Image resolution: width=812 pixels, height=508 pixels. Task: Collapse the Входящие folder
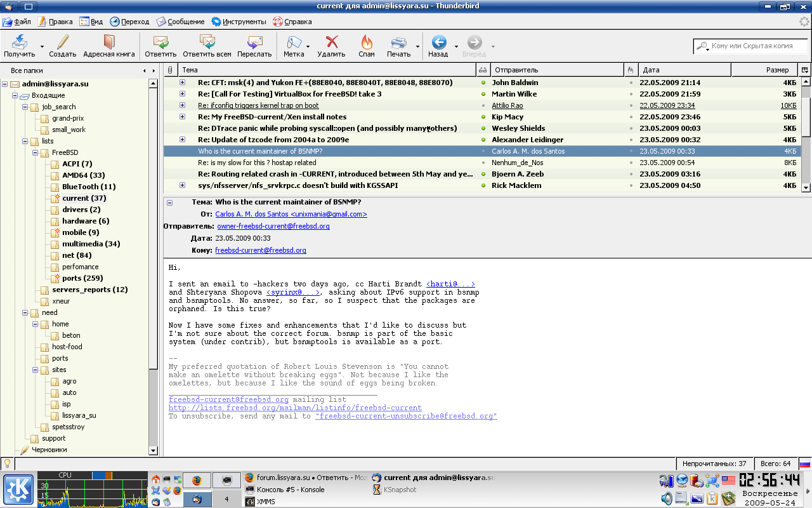[15, 95]
